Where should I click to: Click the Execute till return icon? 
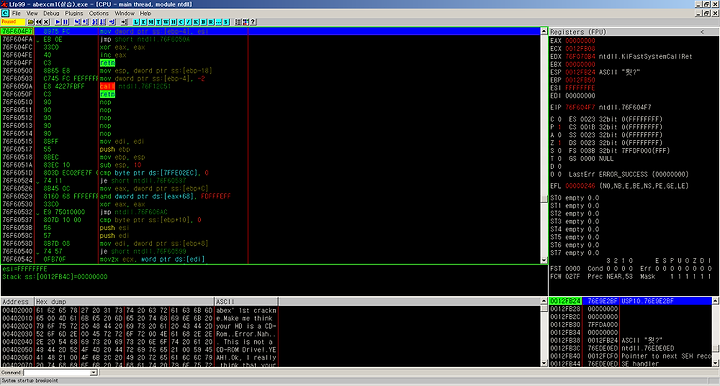112,22
